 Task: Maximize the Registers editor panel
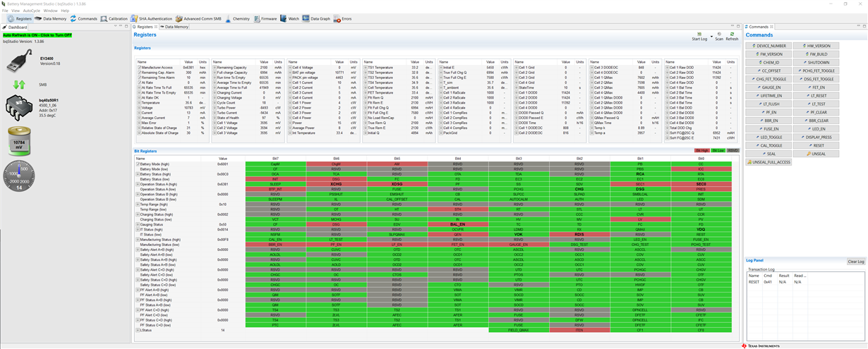tap(737, 26)
